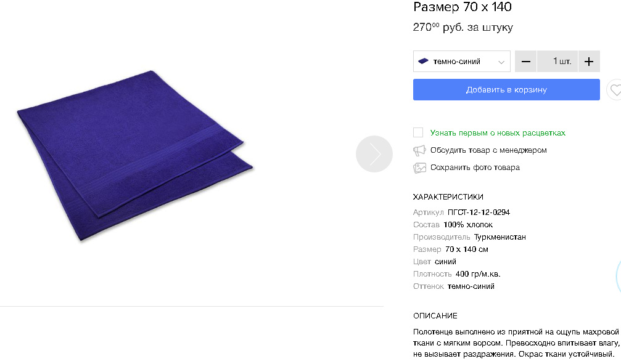The width and height of the screenshot is (621, 364).
Task: Increase quantity with the plus button
Action: click(x=588, y=62)
